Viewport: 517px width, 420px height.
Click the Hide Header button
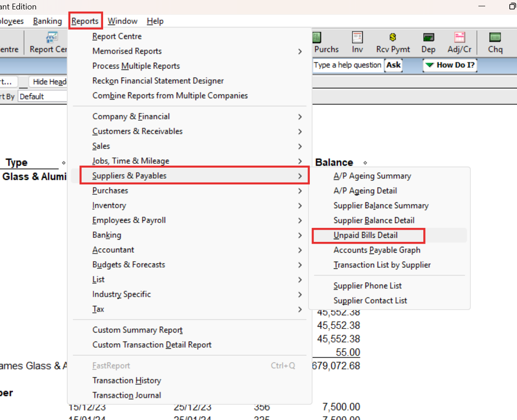[48, 82]
